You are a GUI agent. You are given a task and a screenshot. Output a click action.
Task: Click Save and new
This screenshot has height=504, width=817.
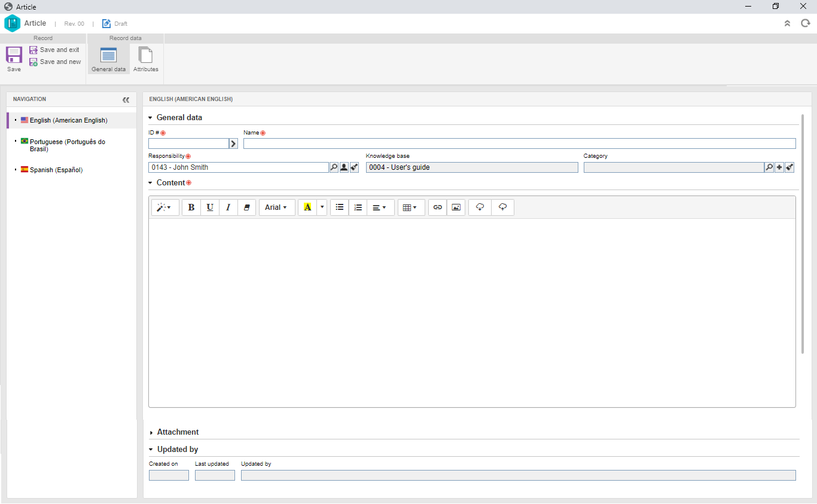coord(55,62)
